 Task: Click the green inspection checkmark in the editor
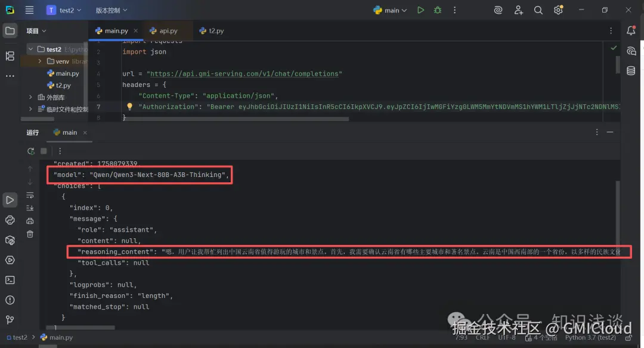pyautogui.click(x=614, y=48)
